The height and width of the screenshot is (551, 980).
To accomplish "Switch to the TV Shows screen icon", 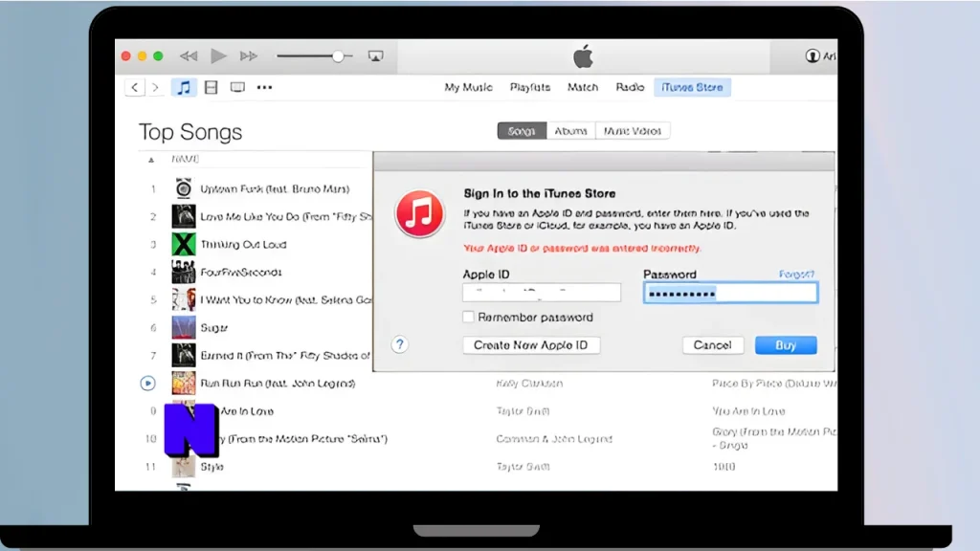I will 237,87.
